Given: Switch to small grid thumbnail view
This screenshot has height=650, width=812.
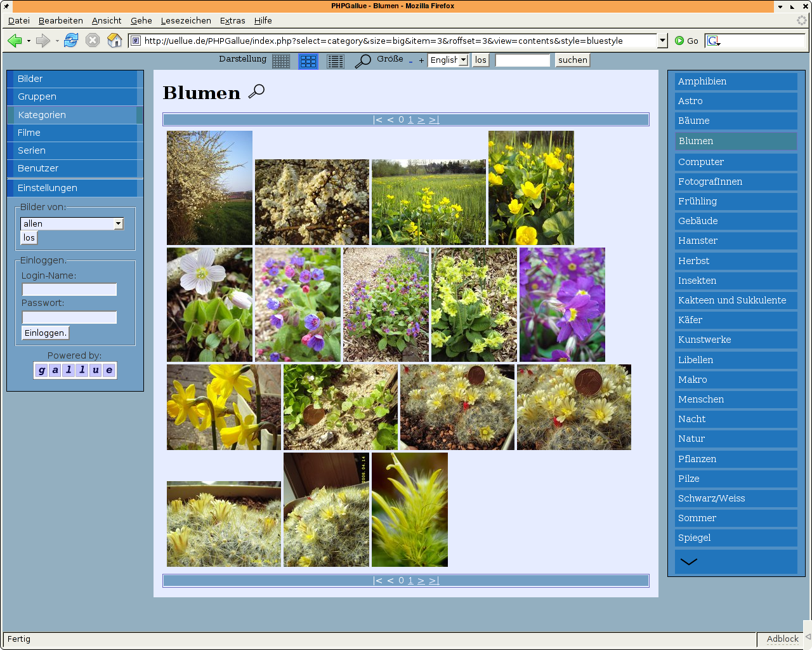Looking at the screenshot, I should tap(281, 61).
